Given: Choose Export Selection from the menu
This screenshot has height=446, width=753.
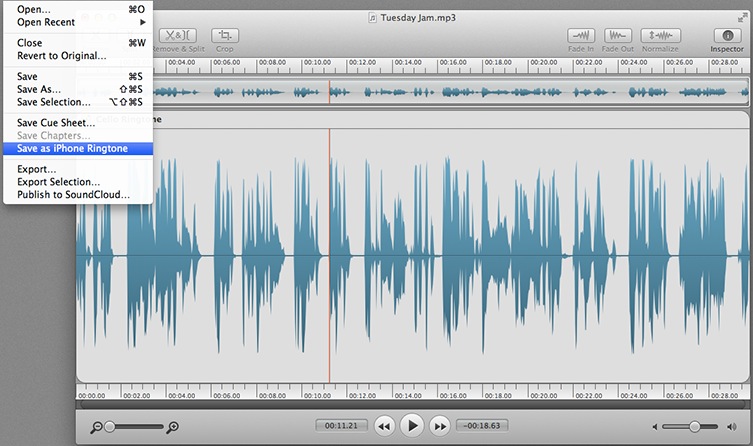Looking at the screenshot, I should pos(58,182).
